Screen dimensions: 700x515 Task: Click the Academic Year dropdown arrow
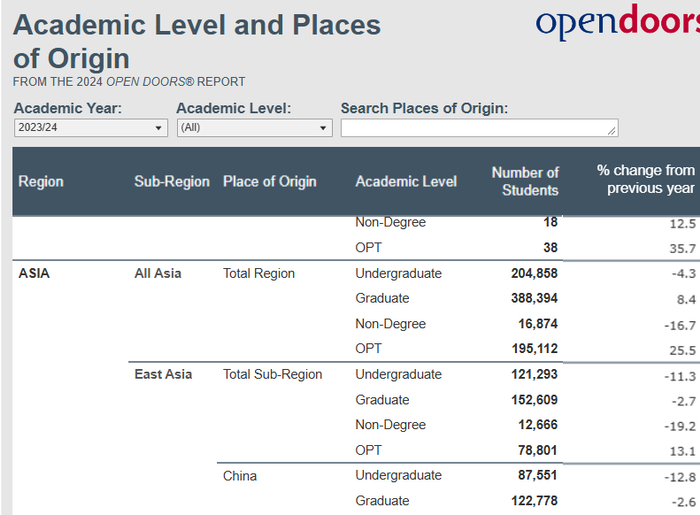click(x=159, y=128)
